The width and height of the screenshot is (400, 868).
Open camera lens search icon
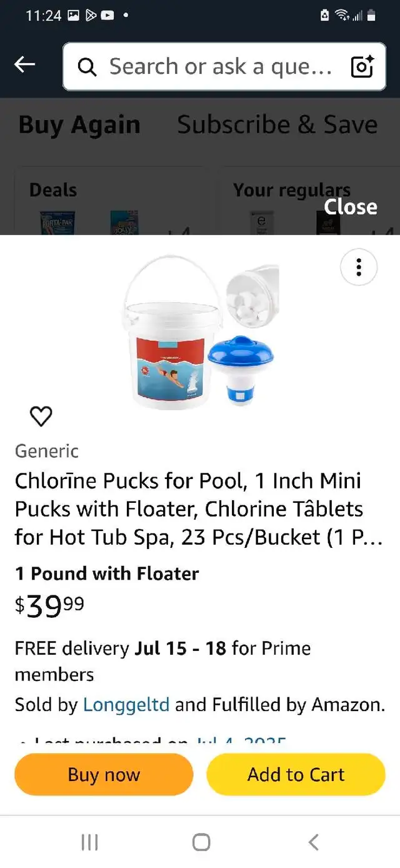(x=362, y=66)
